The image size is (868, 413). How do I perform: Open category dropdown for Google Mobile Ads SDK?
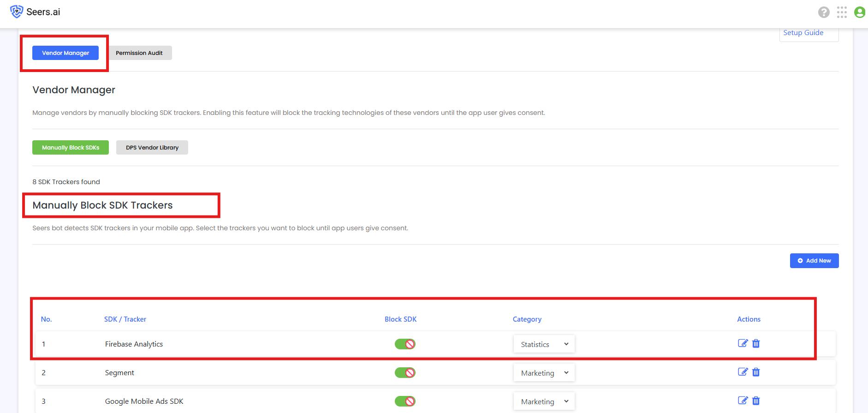coord(544,401)
